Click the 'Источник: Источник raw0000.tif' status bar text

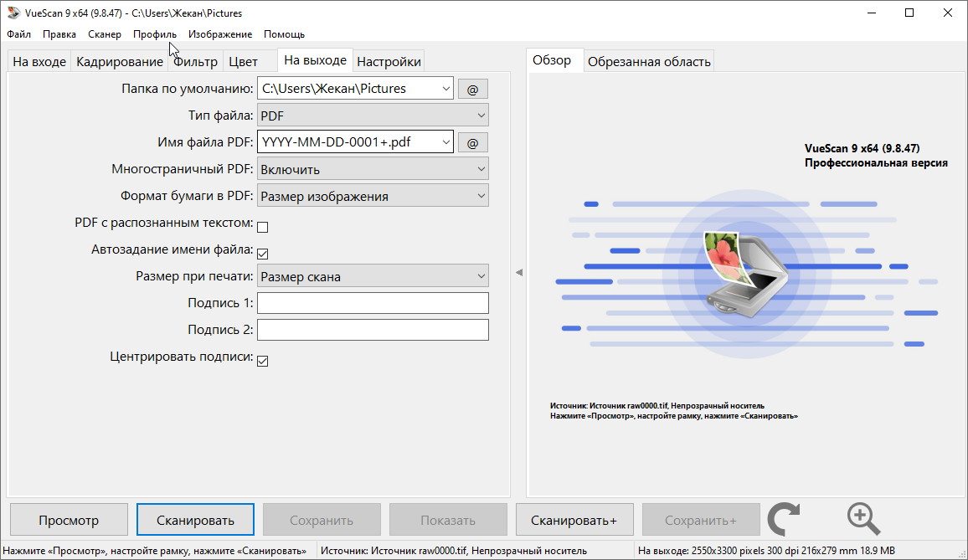[454, 551]
